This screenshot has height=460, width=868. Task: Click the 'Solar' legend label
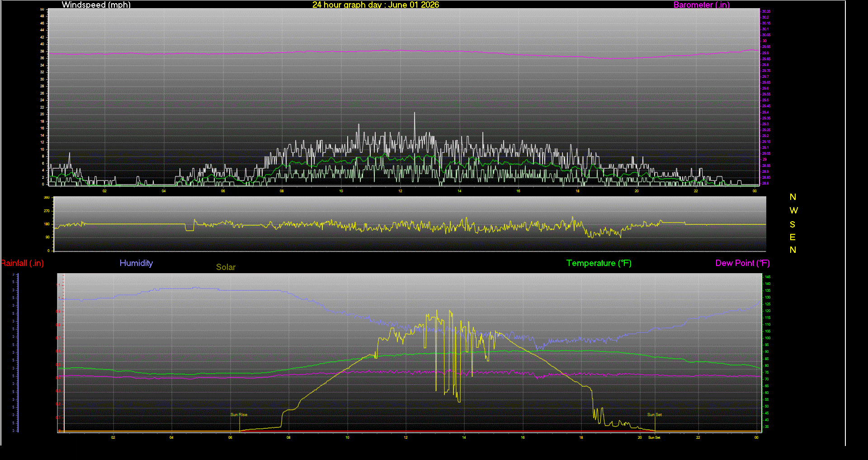click(226, 267)
